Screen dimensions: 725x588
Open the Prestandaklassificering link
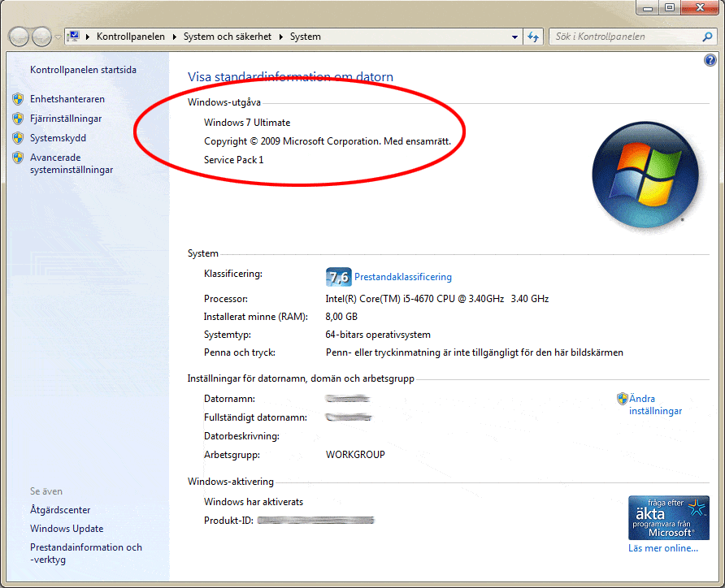point(403,277)
